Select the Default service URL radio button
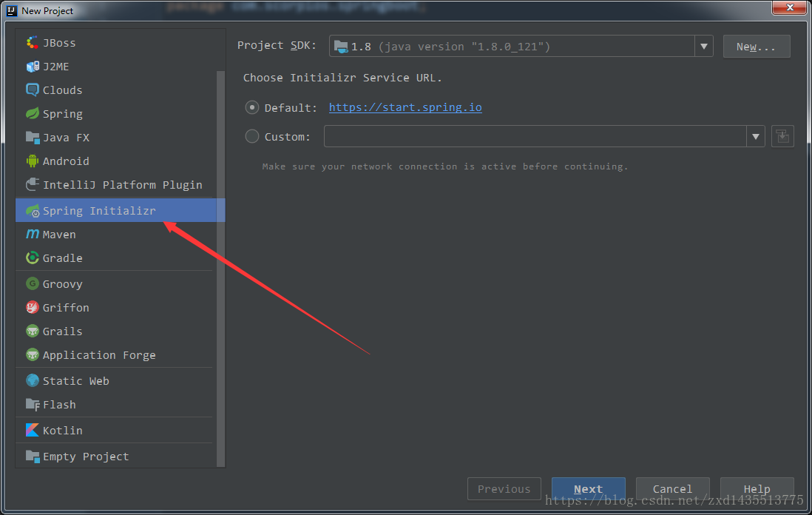 (251, 107)
